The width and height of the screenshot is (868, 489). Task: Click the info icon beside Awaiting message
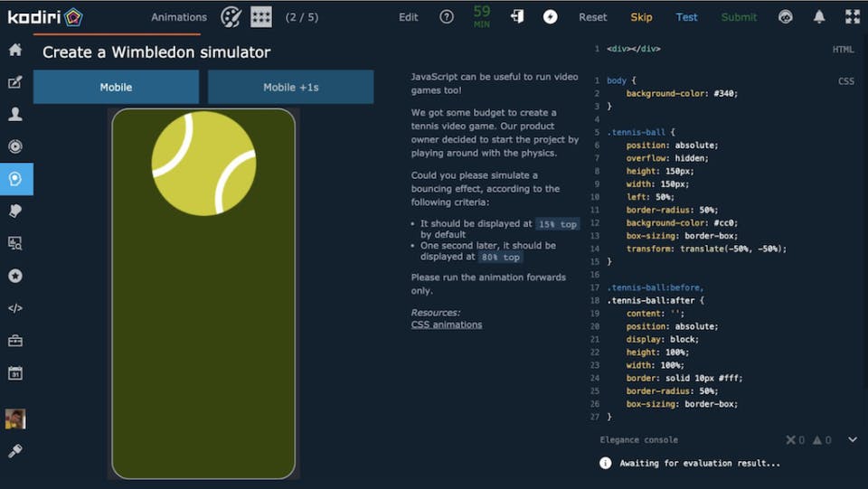(605, 463)
